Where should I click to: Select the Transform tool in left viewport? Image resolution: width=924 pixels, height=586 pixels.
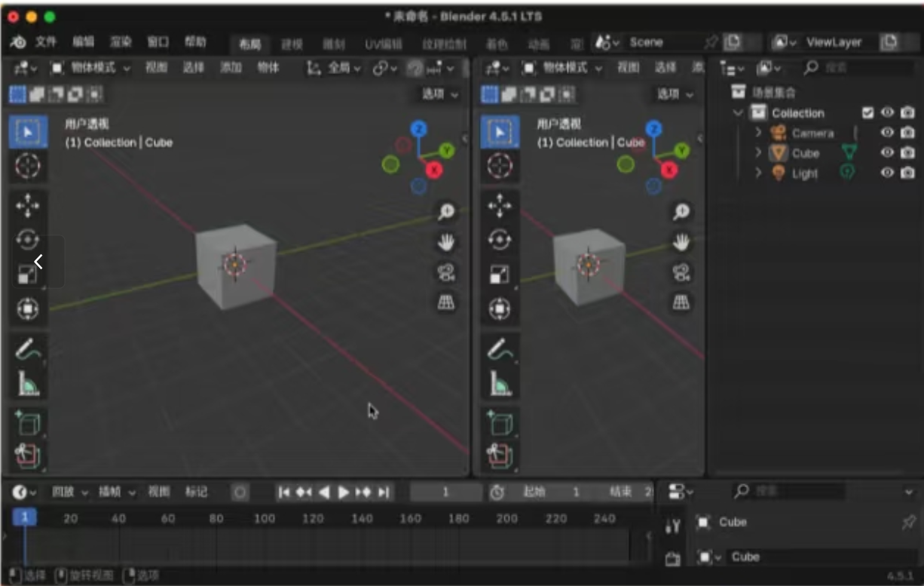coord(28,309)
